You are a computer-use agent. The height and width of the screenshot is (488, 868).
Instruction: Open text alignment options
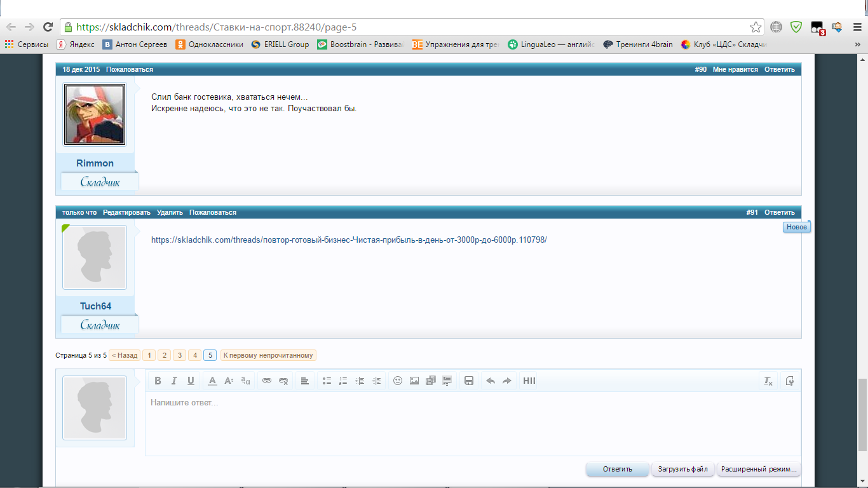[305, 381]
